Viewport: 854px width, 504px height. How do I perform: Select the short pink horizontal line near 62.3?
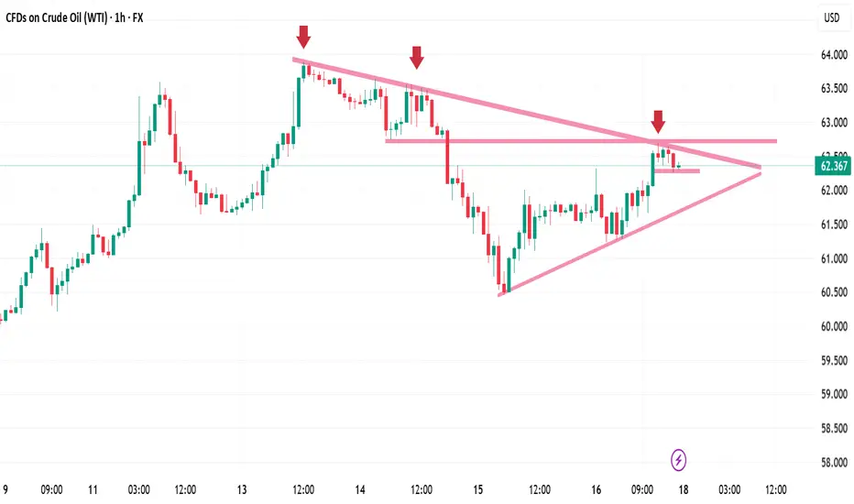point(676,171)
